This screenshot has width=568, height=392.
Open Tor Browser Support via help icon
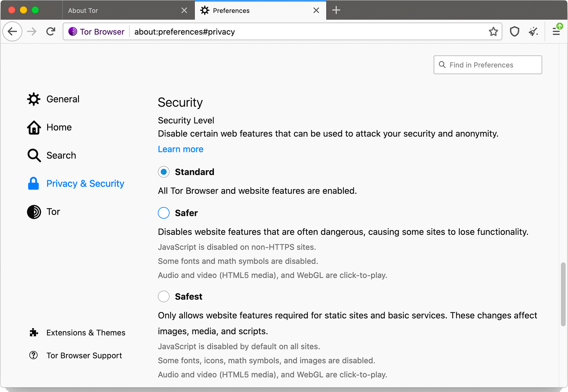(33, 355)
